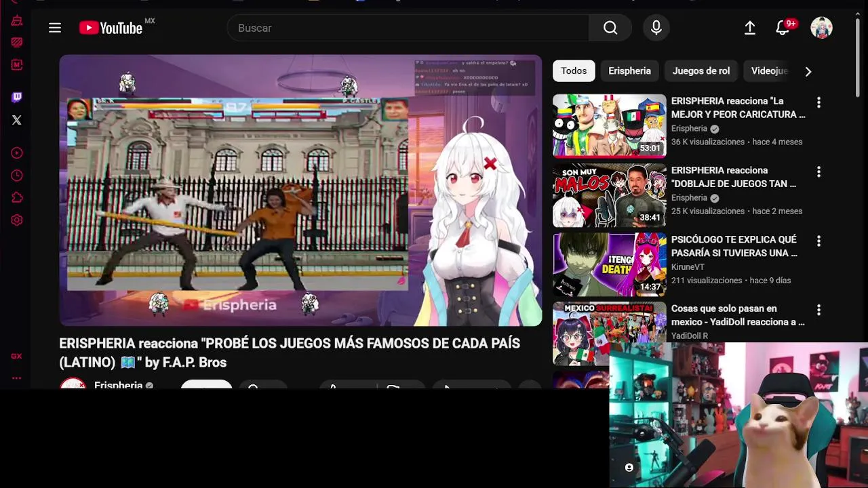Click '36 K visualizaciones • hace 4 meses' text
This screenshot has height=488, width=868.
[x=736, y=142]
